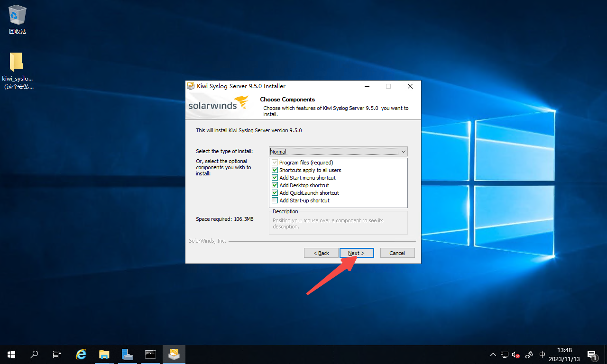Click the installer title bar box icon
The image size is (607, 364).
tap(191, 86)
